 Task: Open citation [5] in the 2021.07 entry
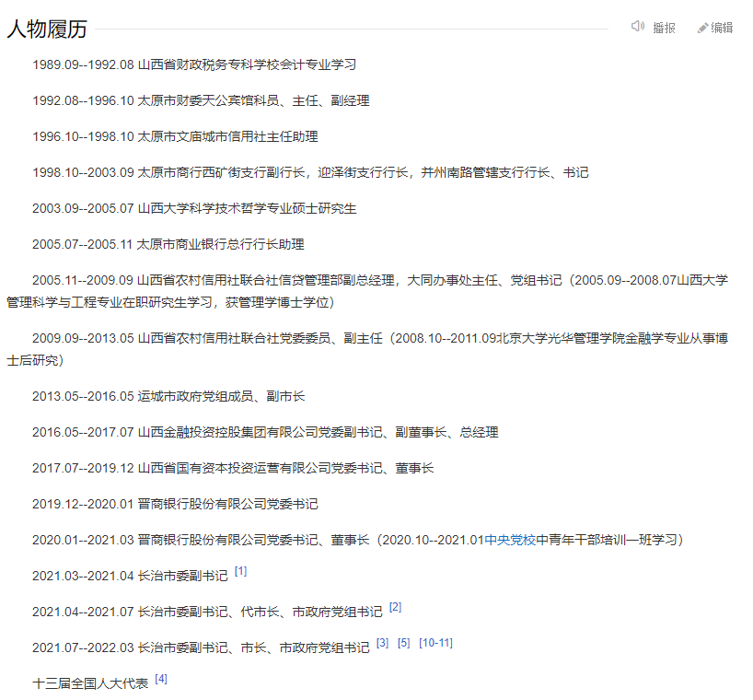(x=403, y=641)
